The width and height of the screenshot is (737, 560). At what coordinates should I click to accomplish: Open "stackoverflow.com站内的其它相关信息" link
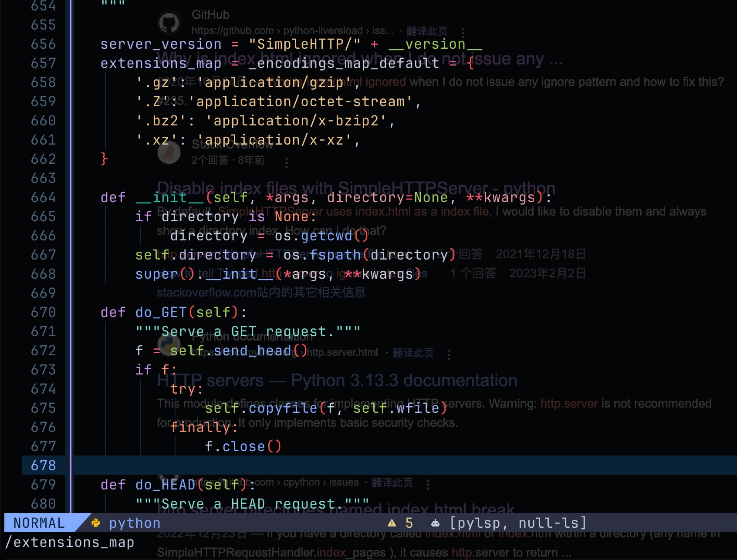pos(261,292)
